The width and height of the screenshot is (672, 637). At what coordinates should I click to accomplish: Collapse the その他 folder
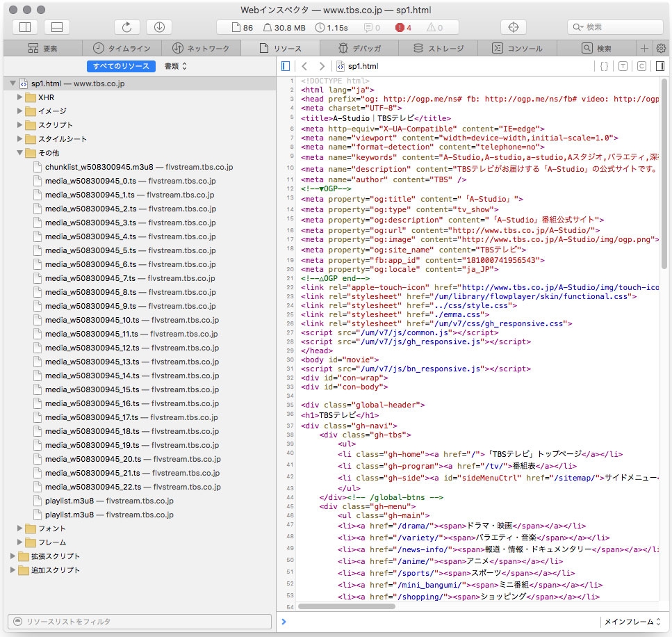click(x=20, y=153)
